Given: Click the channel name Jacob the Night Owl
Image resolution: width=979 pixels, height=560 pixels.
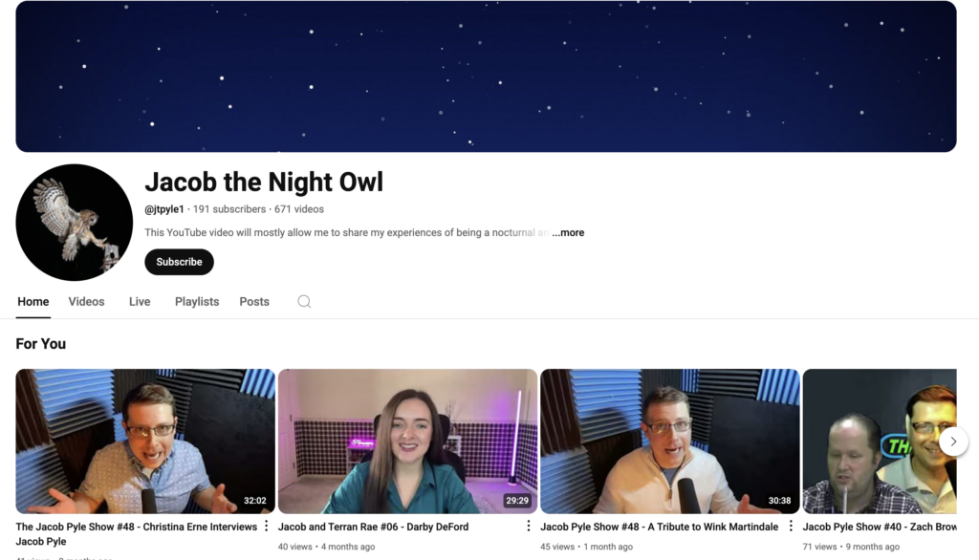Looking at the screenshot, I should point(264,183).
